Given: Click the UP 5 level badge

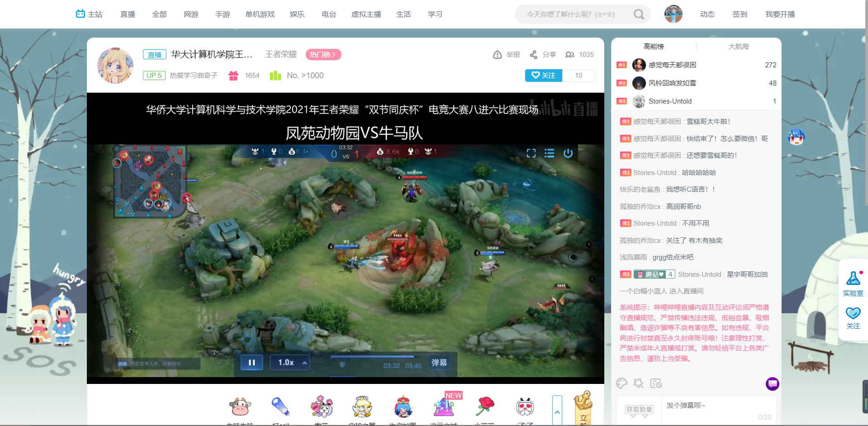Looking at the screenshot, I should pos(154,76).
